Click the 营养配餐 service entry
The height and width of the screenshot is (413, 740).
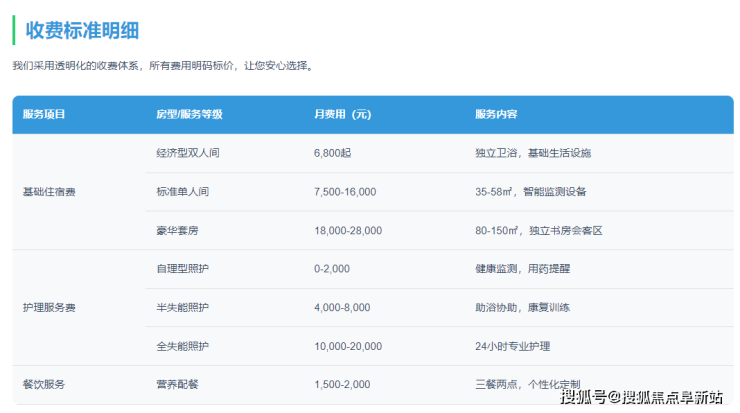pos(177,385)
